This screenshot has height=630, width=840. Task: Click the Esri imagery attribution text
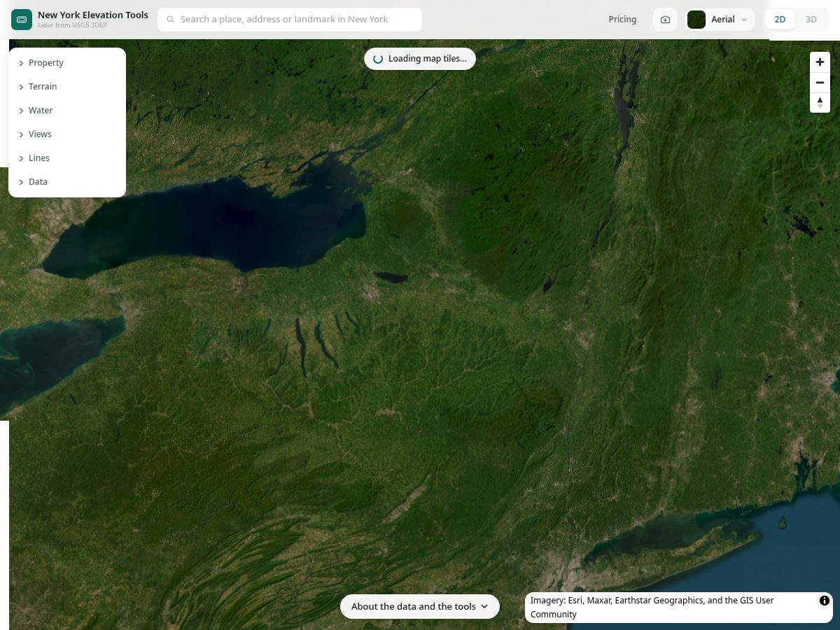[652, 608]
